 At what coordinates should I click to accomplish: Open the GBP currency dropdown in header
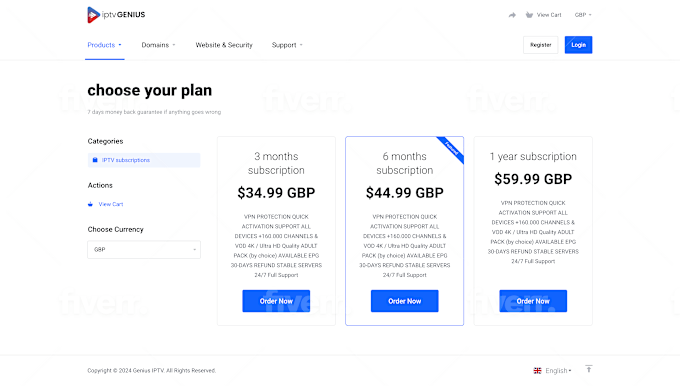point(583,15)
